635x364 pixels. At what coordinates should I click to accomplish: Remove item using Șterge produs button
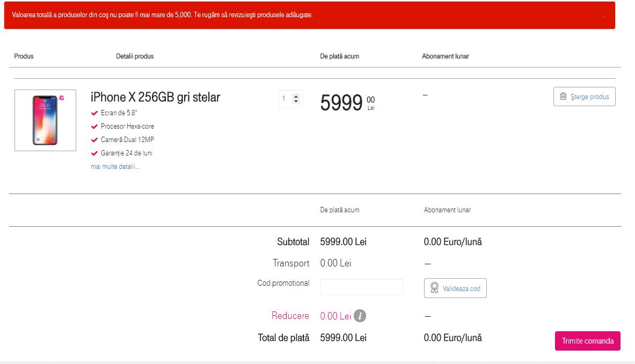point(585,96)
